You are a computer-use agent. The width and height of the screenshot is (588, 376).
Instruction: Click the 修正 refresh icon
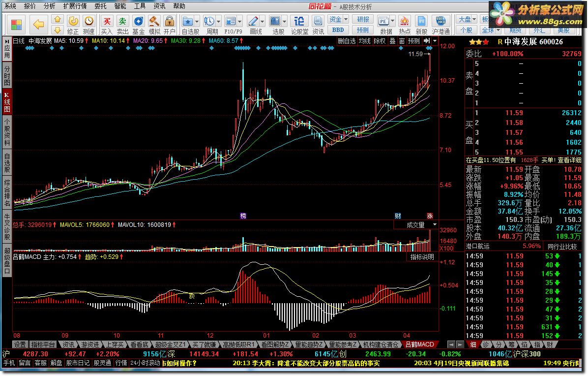pyautogui.click(x=73, y=21)
